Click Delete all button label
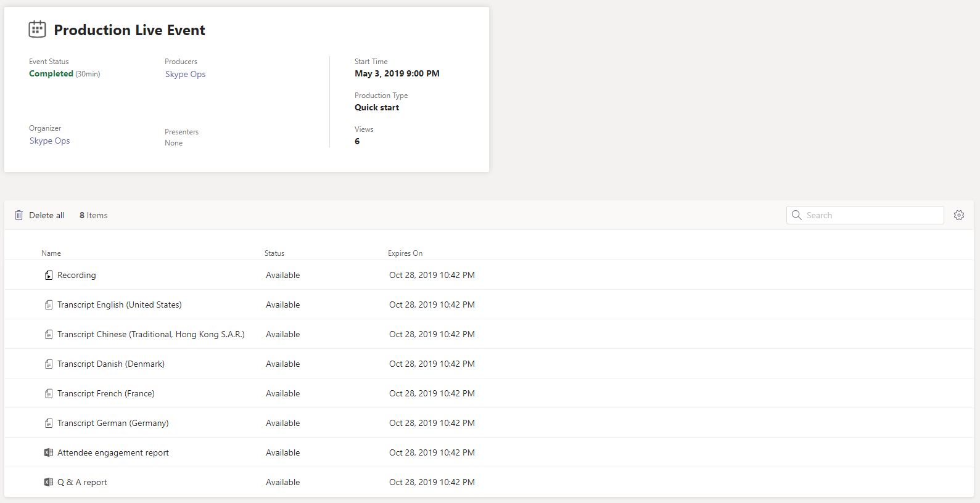Image resolution: width=980 pixels, height=503 pixels. tap(47, 215)
